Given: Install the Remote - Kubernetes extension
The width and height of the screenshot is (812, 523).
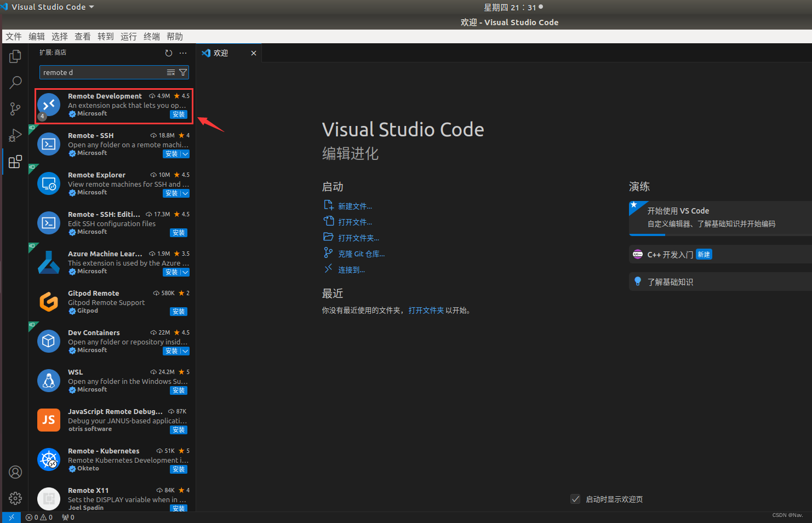Looking at the screenshot, I should click(179, 469).
